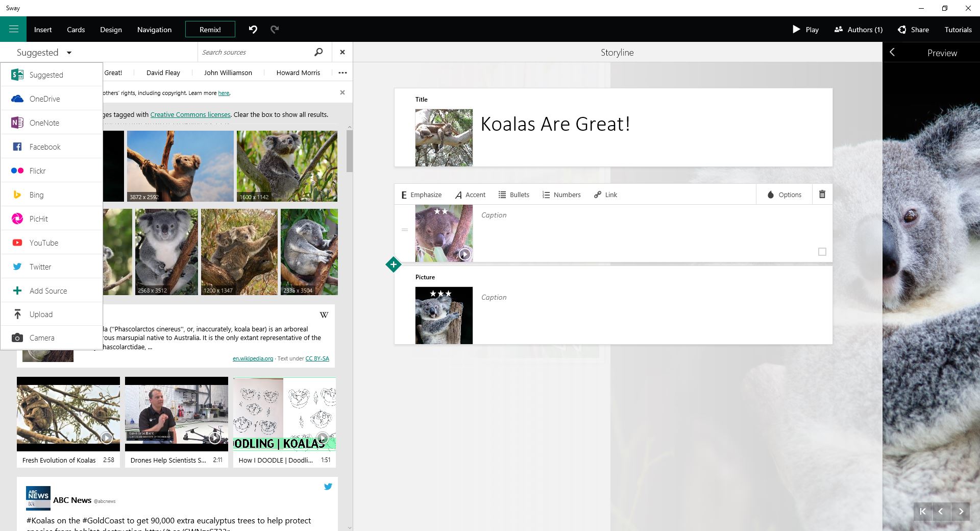Apply Bullets formatting
The image size is (980, 531).
[514, 195]
